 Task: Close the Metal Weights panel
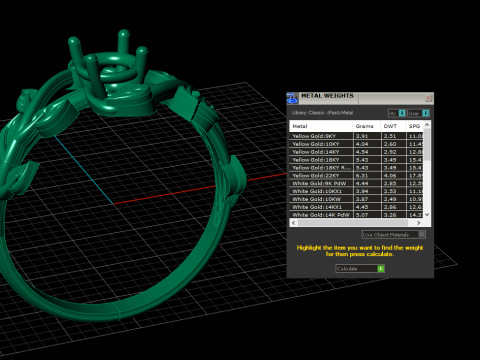(428, 98)
